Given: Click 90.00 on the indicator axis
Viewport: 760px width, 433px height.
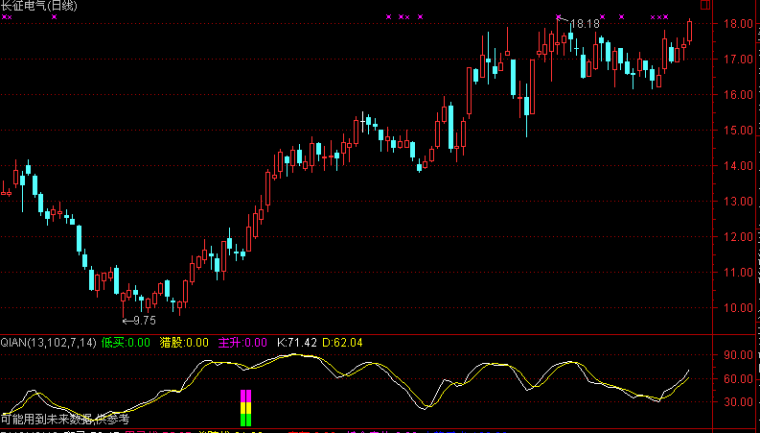Looking at the screenshot, I should (737, 355).
